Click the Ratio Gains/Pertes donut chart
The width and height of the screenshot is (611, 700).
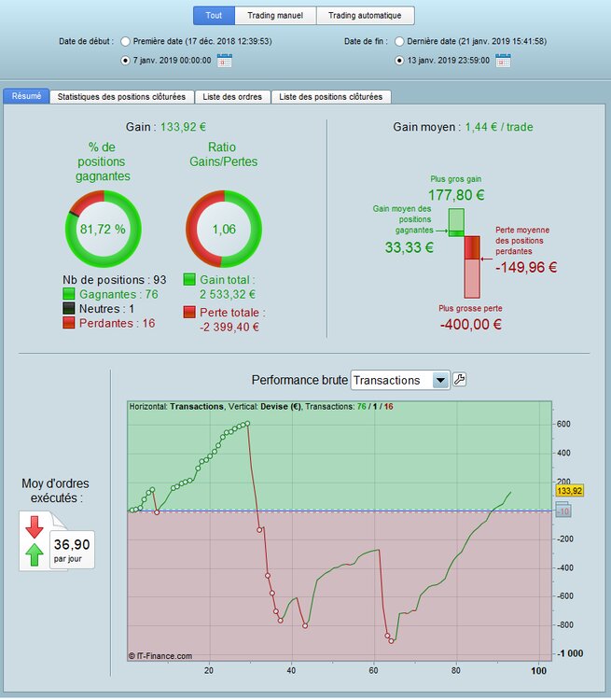tap(224, 229)
